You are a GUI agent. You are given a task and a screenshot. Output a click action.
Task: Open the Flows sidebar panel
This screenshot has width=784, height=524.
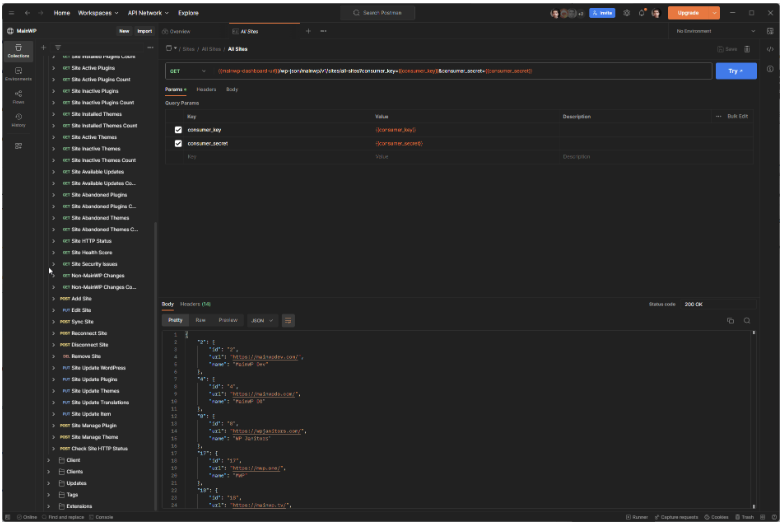point(18,96)
